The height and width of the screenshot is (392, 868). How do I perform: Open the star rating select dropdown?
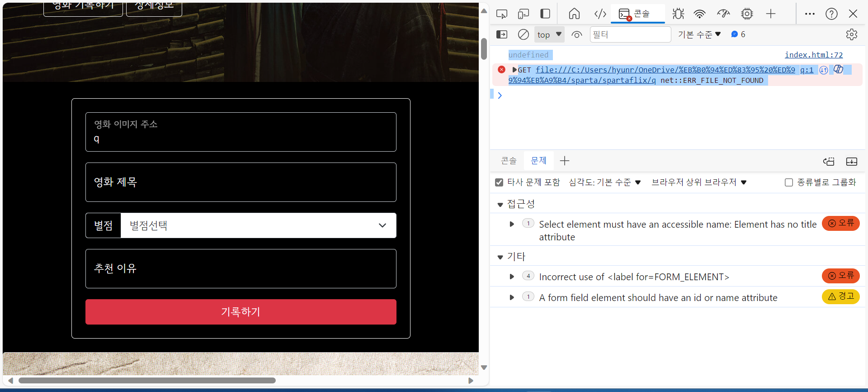click(x=259, y=225)
